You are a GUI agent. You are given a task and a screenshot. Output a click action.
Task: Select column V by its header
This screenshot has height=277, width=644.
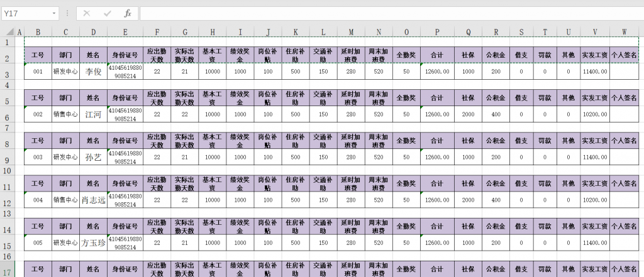[594, 31]
